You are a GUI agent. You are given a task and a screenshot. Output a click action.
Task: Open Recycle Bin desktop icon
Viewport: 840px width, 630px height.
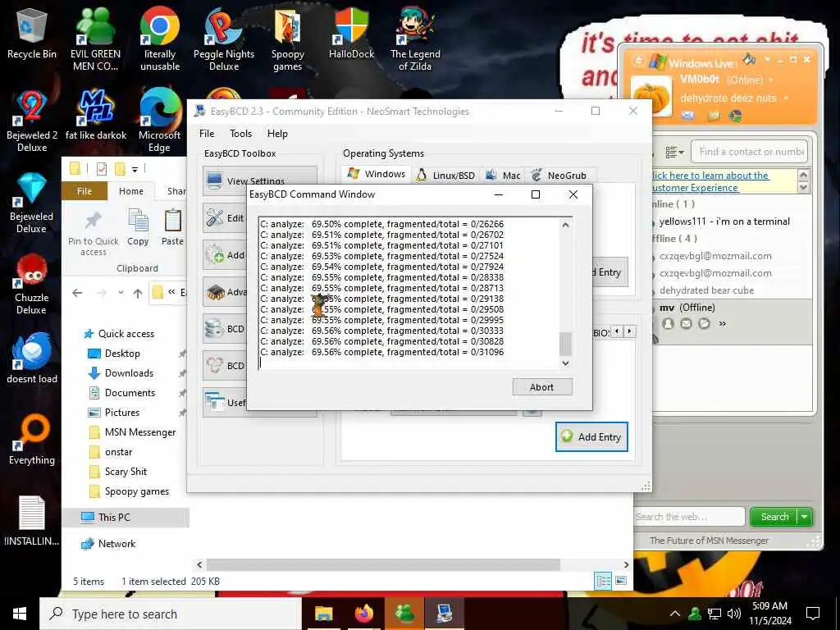pos(32,33)
